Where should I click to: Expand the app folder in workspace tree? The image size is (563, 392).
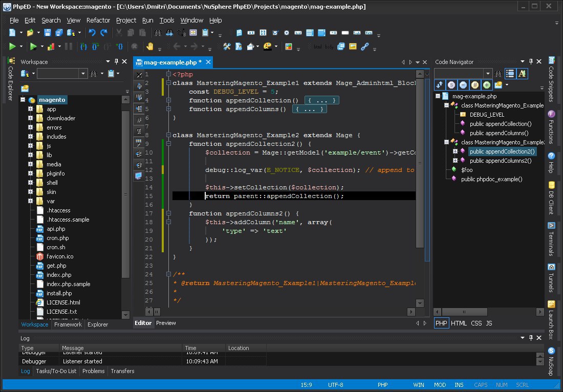point(31,109)
